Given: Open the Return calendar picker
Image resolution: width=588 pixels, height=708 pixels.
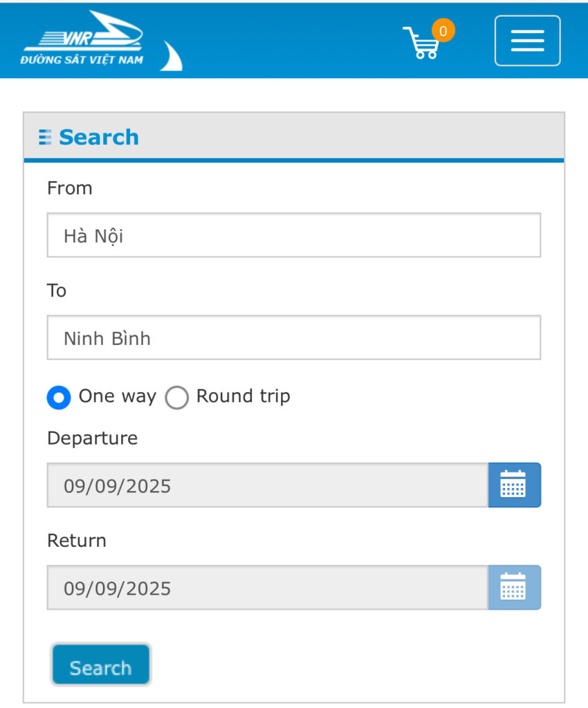Looking at the screenshot, I should point(515,588).
